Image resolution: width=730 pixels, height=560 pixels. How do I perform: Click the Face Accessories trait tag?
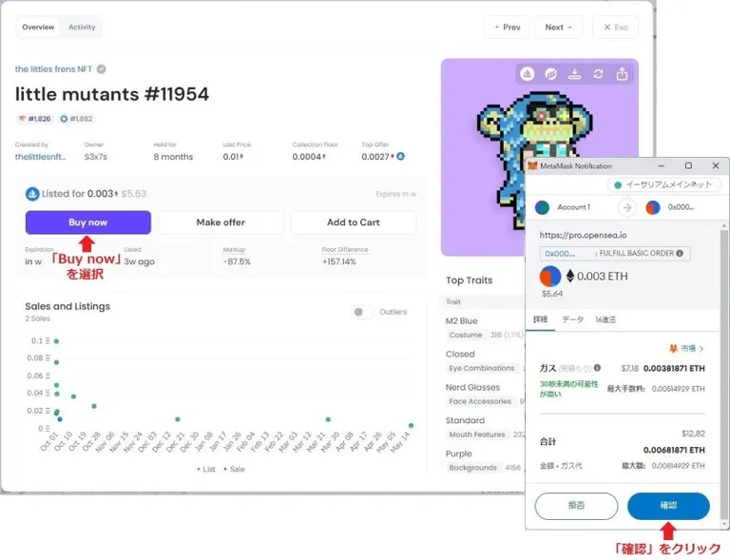[x=480, y=401]
